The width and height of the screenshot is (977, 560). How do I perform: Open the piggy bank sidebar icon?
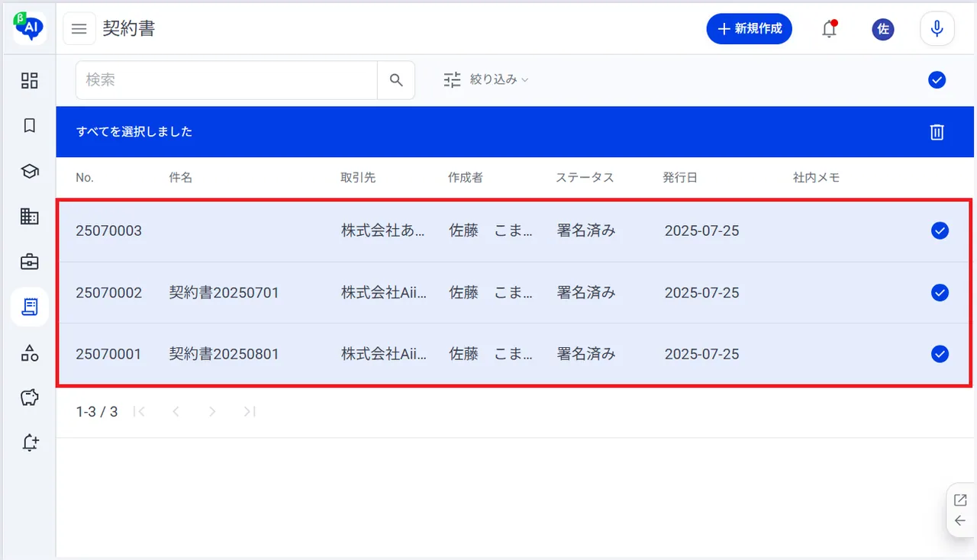click(x=29, y=397)
